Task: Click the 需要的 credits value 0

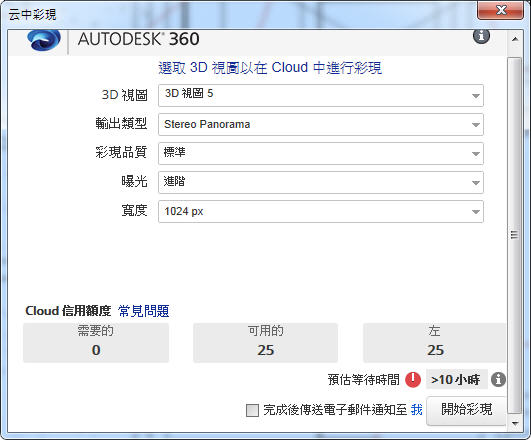Action: coord(96,350)
